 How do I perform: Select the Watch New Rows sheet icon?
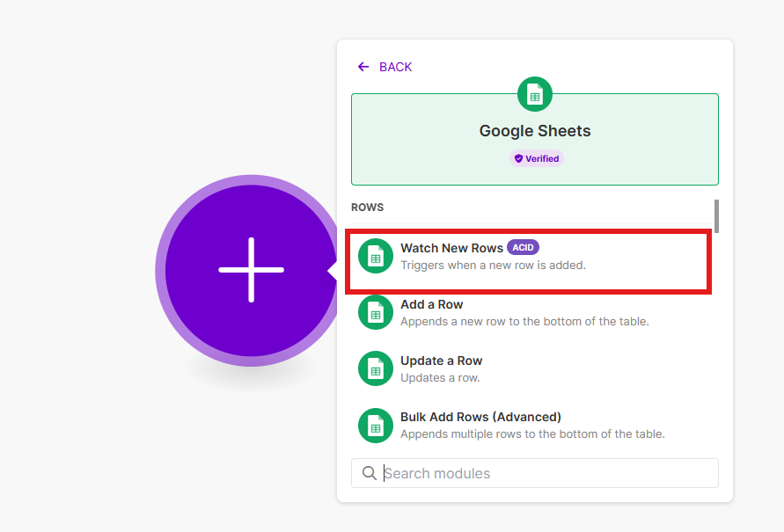tap(376, 256)
